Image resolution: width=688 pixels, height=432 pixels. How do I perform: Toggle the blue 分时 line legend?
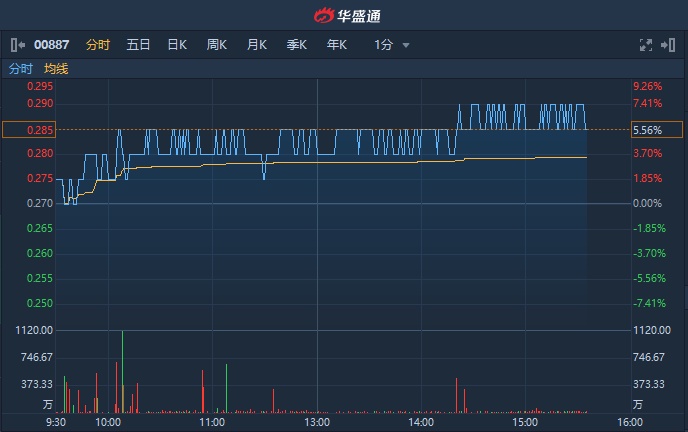point(21,69)
